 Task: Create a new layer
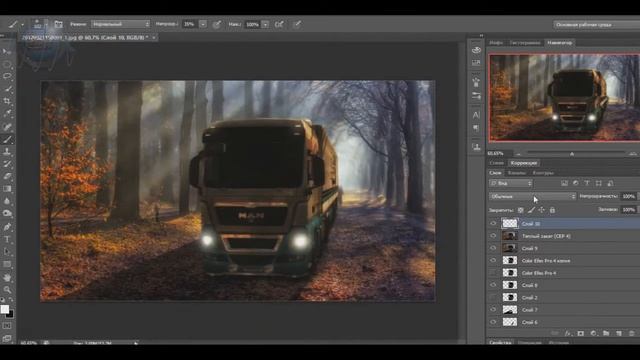tap(619, 333)
